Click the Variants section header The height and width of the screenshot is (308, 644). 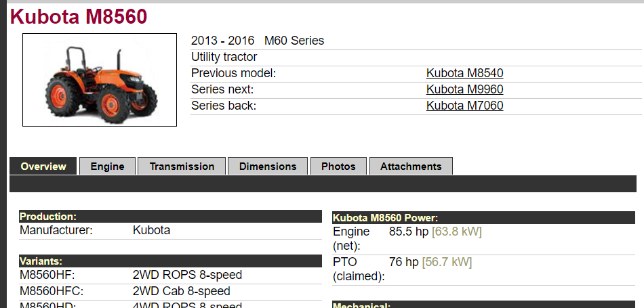pos(170,261)
